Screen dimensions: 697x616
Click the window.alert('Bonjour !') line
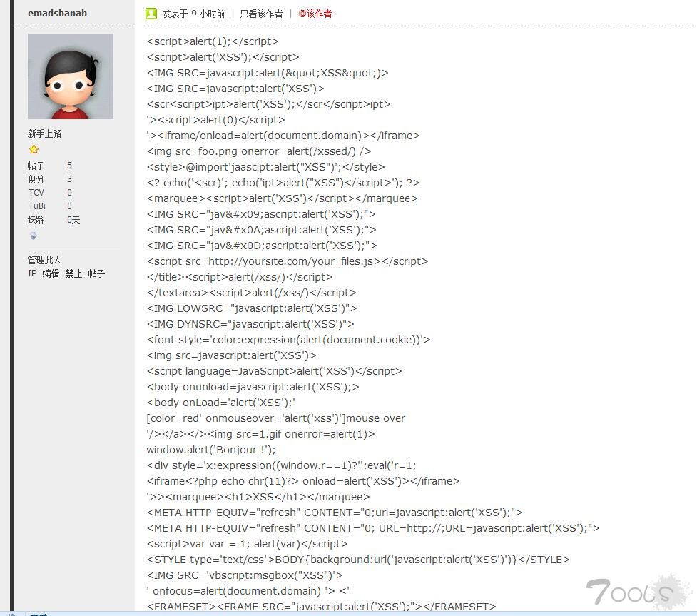pyautogui.click(x=211, y=450)
